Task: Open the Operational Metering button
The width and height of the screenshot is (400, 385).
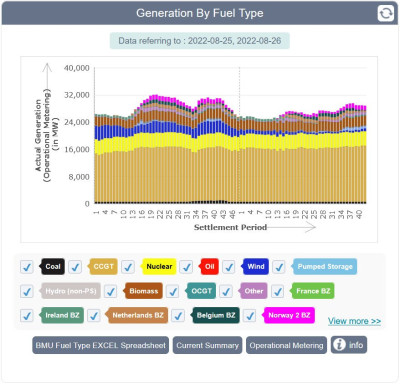Action: [286, 345]
